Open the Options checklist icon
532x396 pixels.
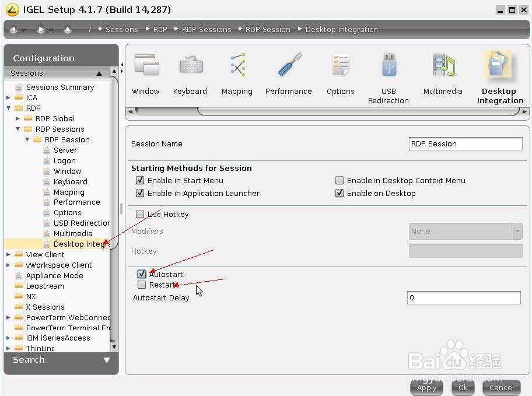341,65
